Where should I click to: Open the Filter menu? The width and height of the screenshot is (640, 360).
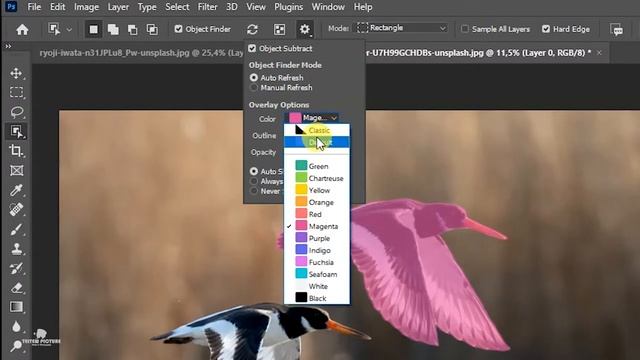click(207, 7)
